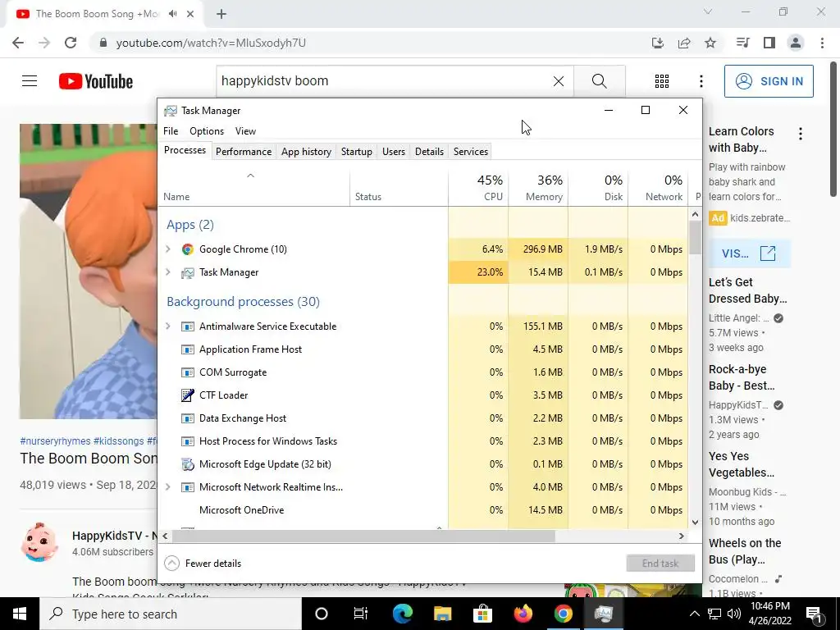Select the CTF Loader process row
The height and width of the screenshot is (630, 840).
click(423, 395)
